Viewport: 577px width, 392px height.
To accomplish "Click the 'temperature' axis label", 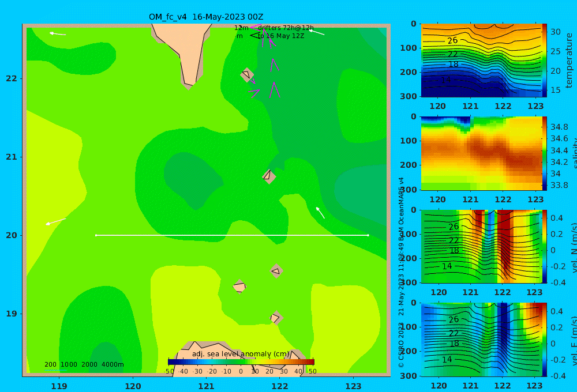I will click(x=569, y=61).
